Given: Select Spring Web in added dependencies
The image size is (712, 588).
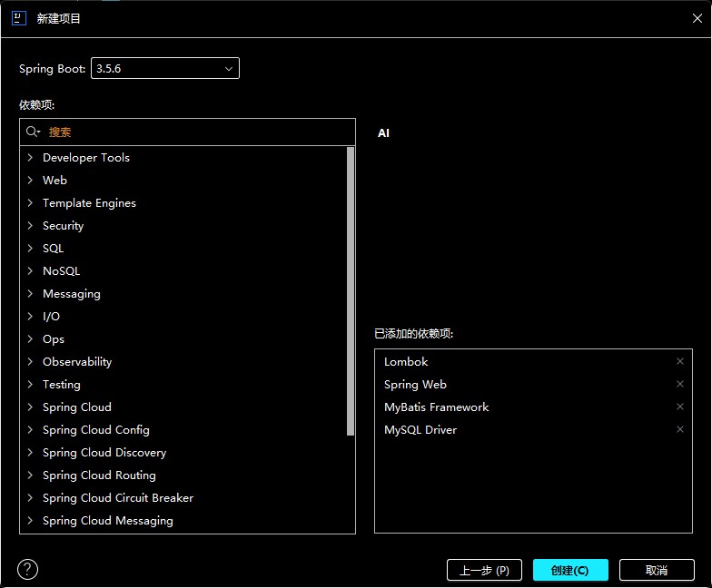Looking at the screenshot, I should pyautogui.click(x=533, y=385).
